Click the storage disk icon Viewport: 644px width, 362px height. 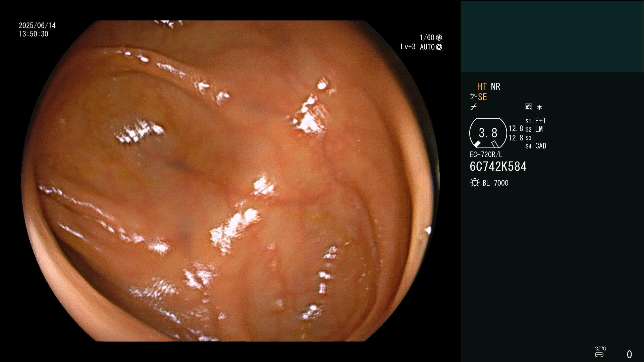pyautogui.click(x=599, y=355)
